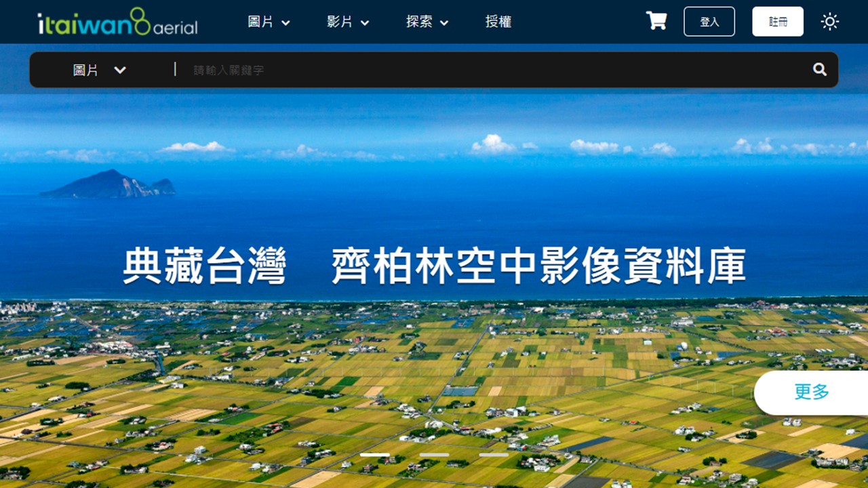Open the 圖片 menu in the top navigation

[260, 22]
